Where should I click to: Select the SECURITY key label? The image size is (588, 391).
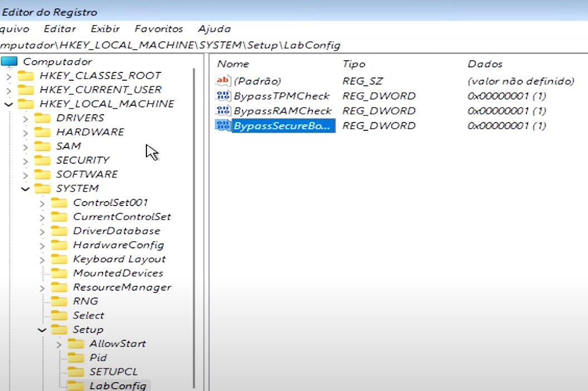[x=82, y=160]
